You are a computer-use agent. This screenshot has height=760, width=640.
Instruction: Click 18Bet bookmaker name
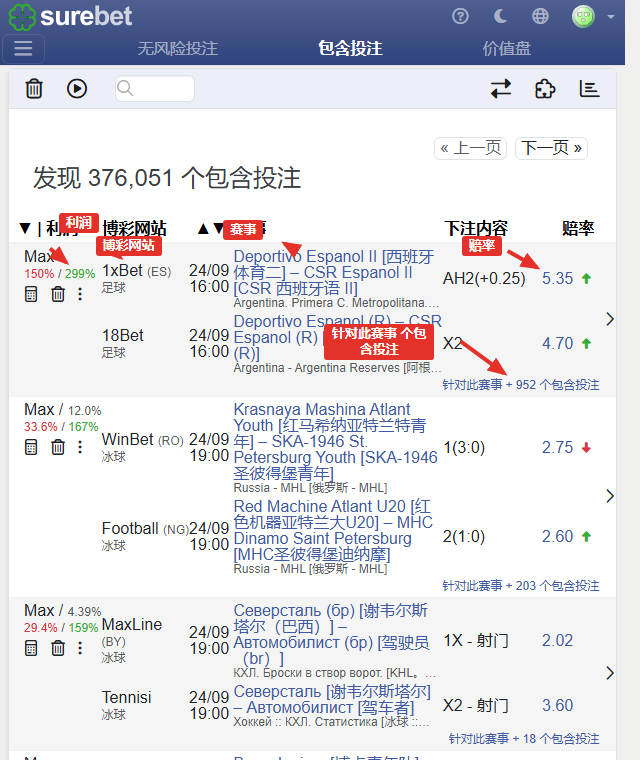[x=123, y=335]
